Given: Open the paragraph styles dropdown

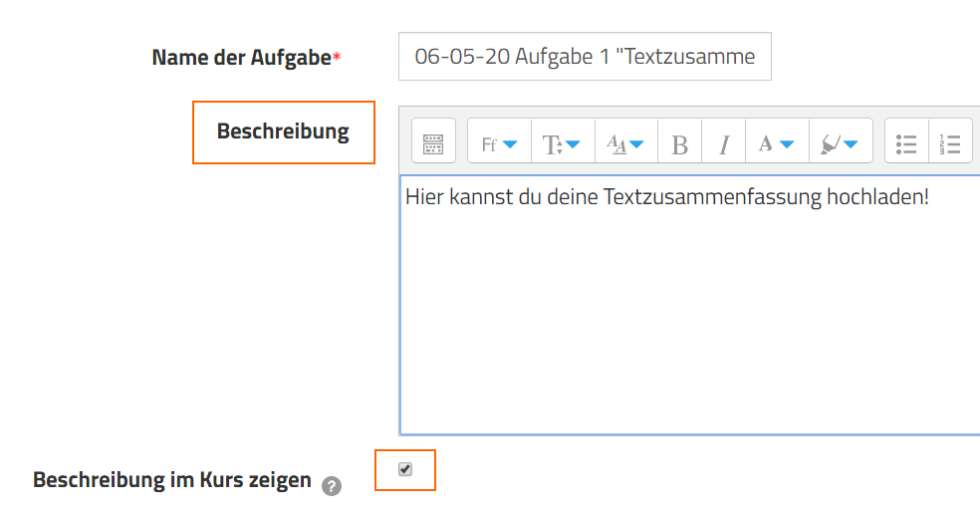Looking at the screenshot, I should (625, 144).
